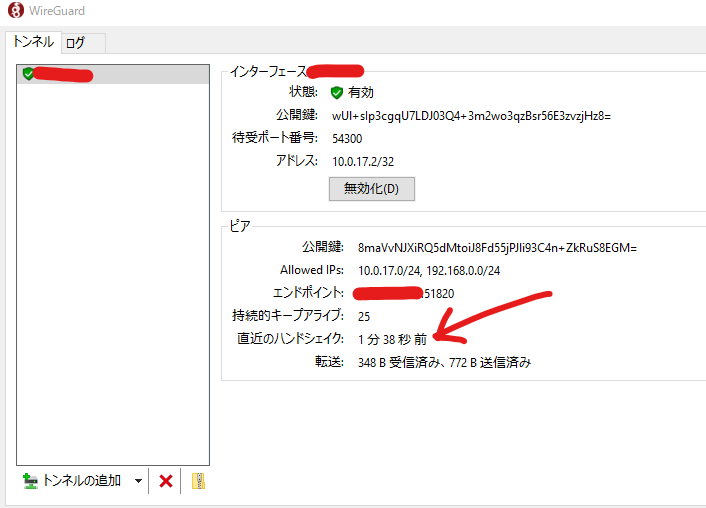
Task: Click the 無効化(D) button
Action: [371, 189]
